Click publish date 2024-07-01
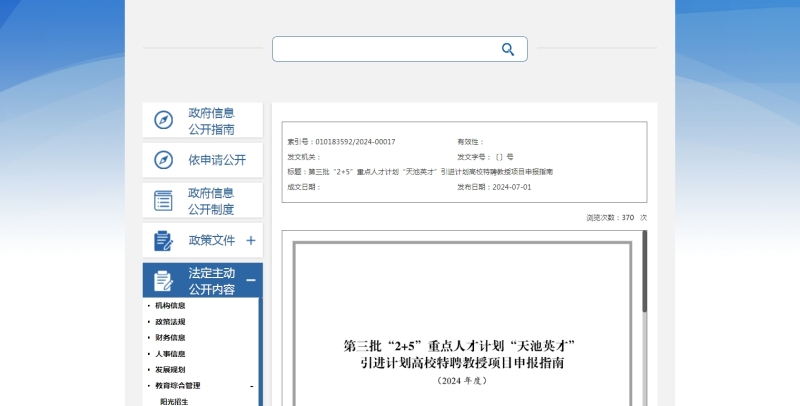This screenshot has height=406, width=800. coord(512,187)
